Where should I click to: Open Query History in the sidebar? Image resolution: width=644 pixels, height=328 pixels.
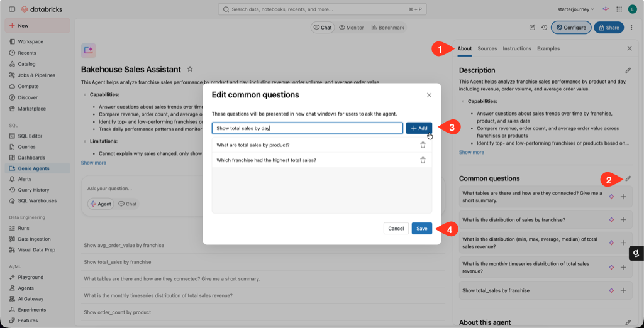[x=37, y=190]
